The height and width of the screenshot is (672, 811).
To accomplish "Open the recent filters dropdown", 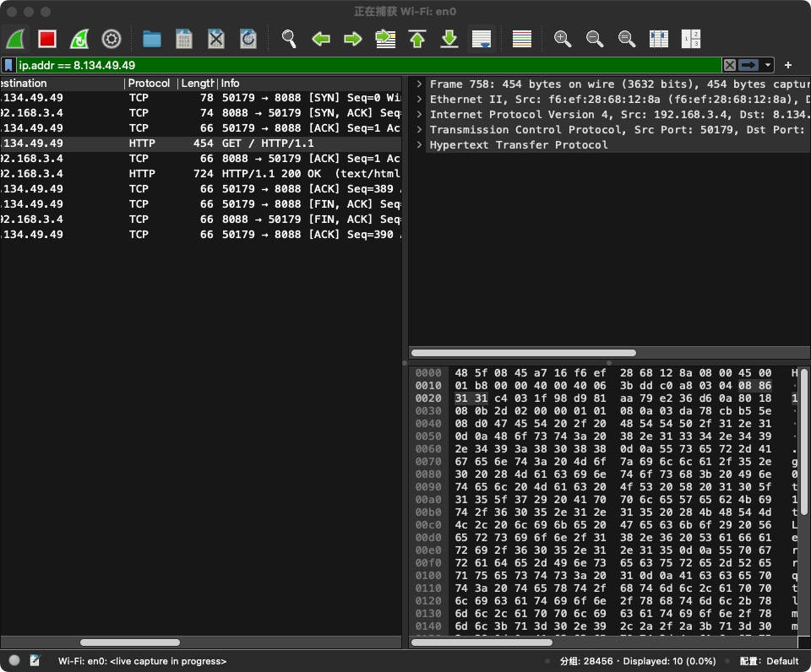I will click(768, 65).
